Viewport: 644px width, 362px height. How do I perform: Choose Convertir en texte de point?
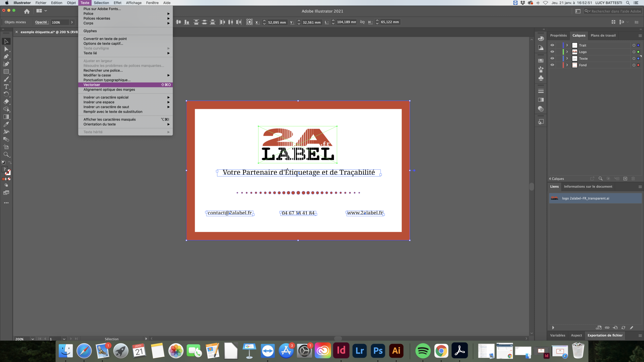pos(126,39)
